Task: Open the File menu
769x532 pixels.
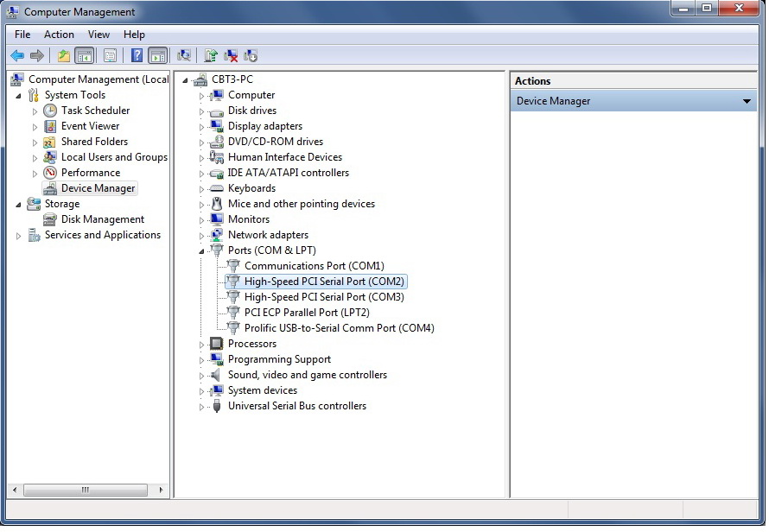Action: pos(22,35)
